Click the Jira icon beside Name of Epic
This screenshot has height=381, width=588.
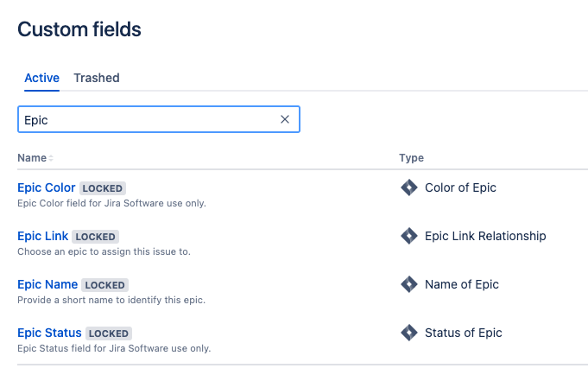408,284
